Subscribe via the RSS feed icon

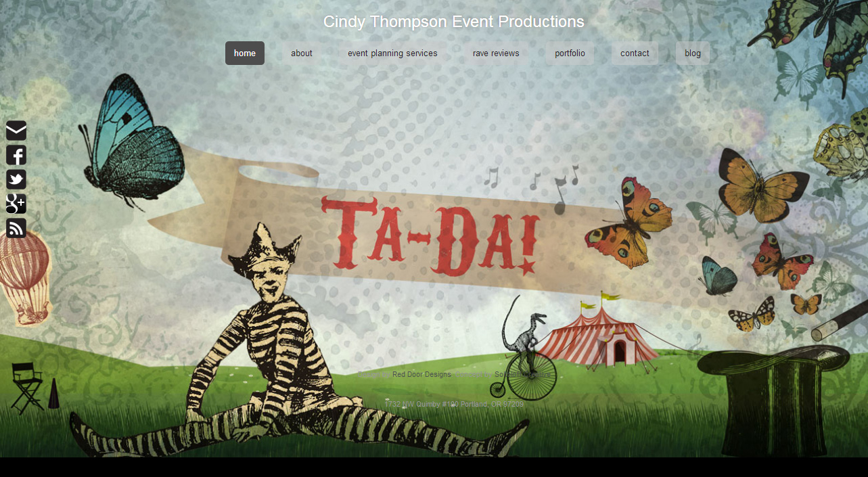(16, 228)
